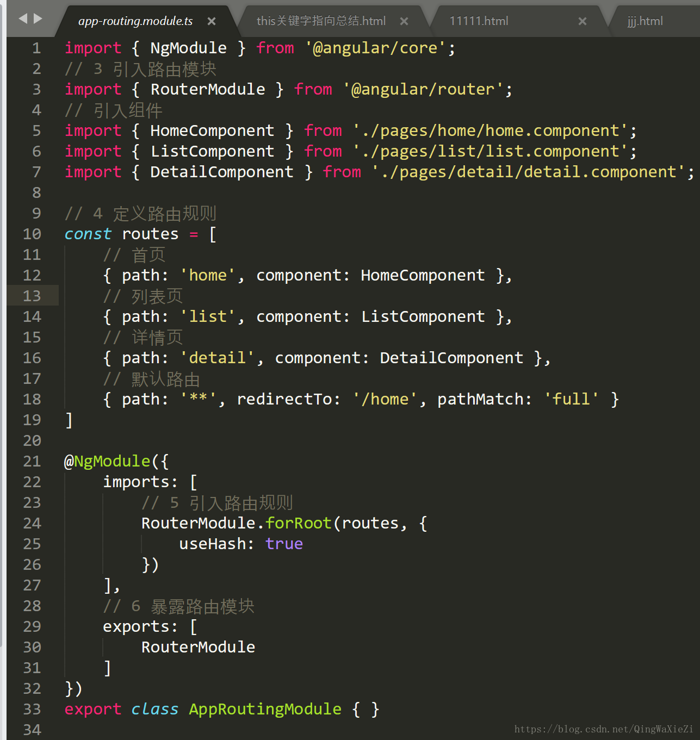The height and width of the screenshot is (740, 700).
Task: Click the 'detail' path string on line 16
Action: click(x=217, y=358)
